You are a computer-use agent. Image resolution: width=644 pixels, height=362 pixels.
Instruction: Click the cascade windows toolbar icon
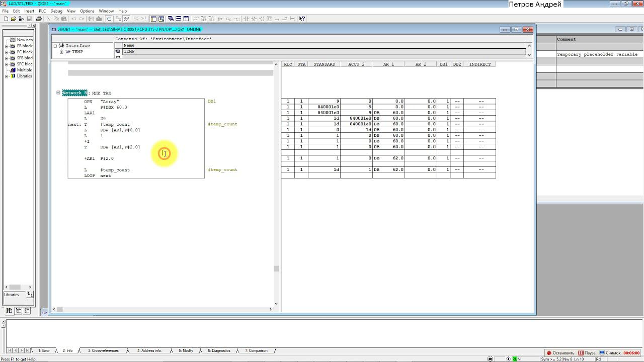(x=171, y=19)
